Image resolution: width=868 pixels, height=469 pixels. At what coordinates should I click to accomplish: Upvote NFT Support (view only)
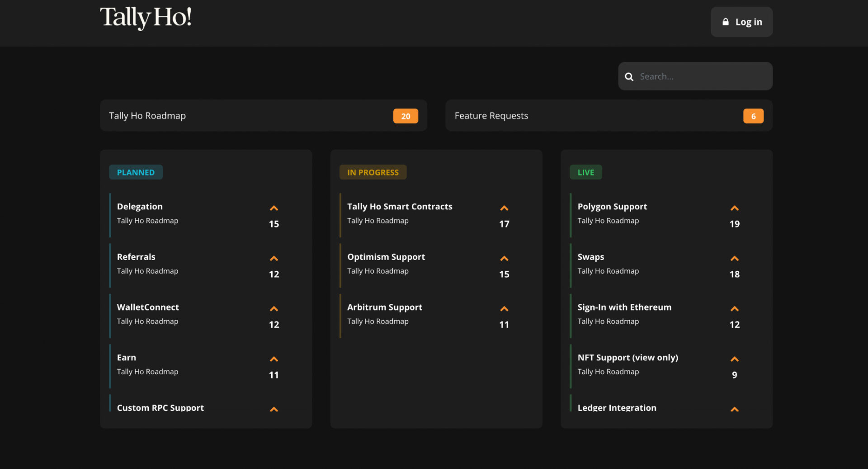tap(735, 359)
